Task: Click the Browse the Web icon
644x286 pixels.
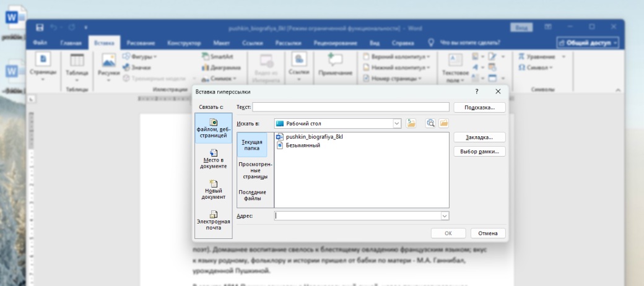Action: click(x=430, y=123)
